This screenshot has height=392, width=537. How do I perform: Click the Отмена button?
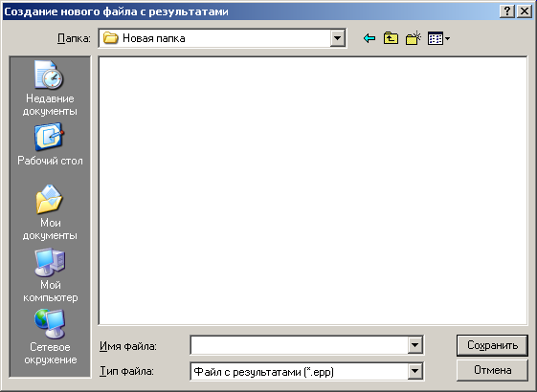pyautogui.click(x=492, y=370)
